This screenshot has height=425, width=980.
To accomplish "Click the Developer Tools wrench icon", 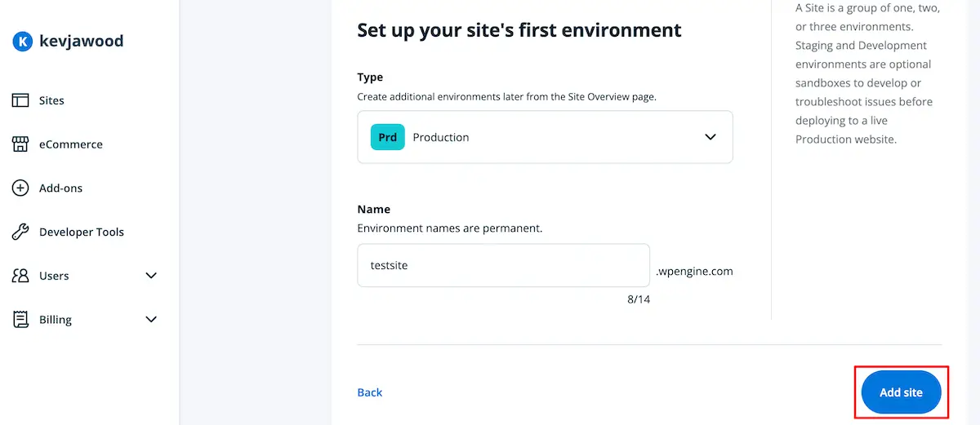I will [20, 232].
